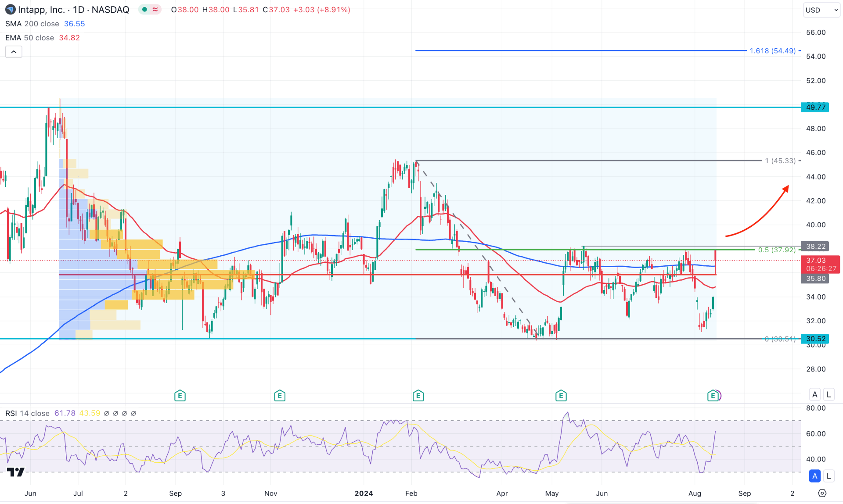Click the 60.00 RSI axis label
The width and height of the screenshot is (843, 504).
(x=816, y=434)
